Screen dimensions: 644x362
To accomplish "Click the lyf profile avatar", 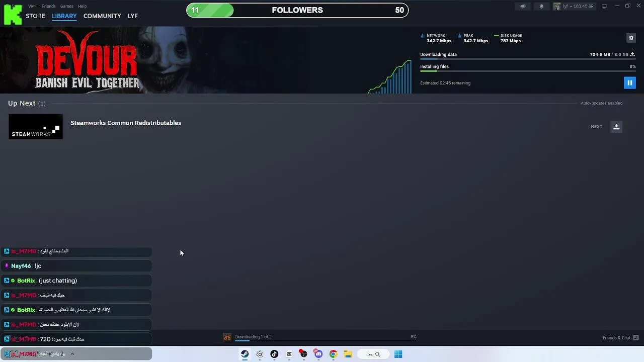I will (x=557, y=6).
